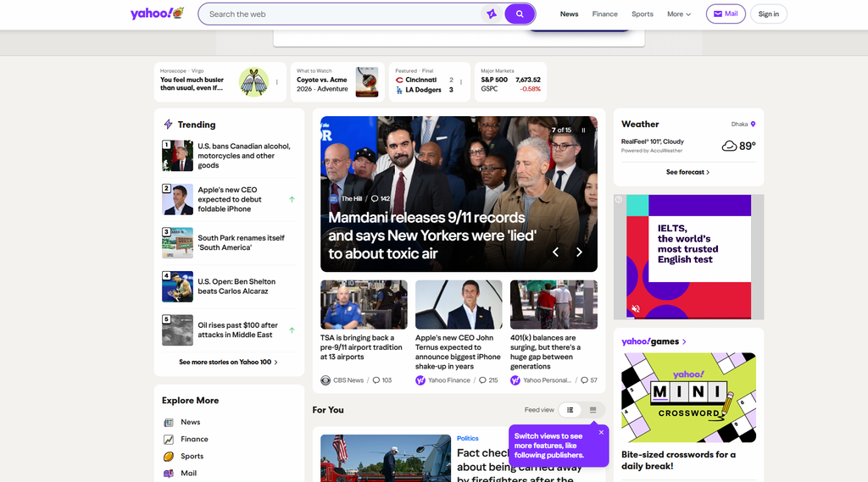Open the Finance icon in Explore More
868x482 pixels.
click(169, 440)
